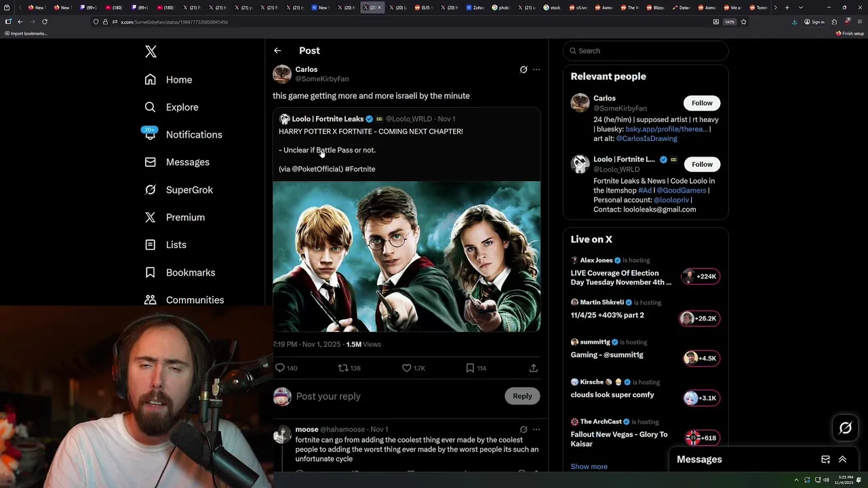Image resolution: width=868 pixels, height=488 pixels.
Task: Click Grok icon on moose's reply
Action: coord(524,429)
